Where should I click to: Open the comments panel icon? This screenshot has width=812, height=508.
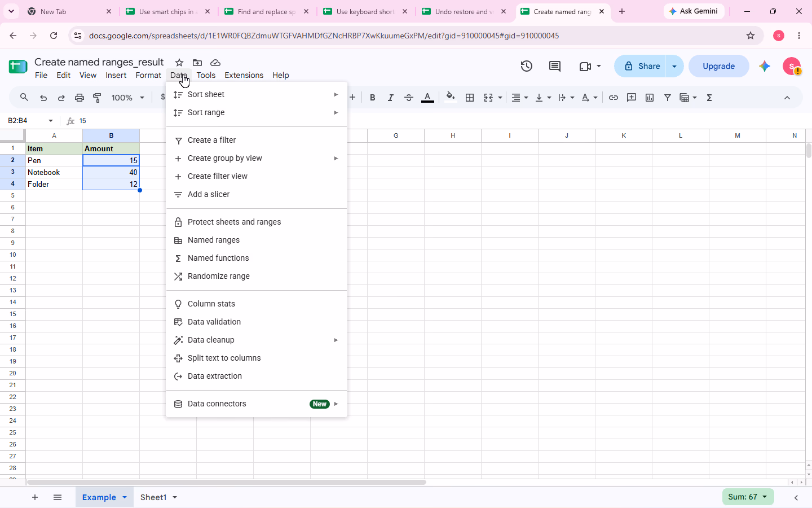coord(555,66)
